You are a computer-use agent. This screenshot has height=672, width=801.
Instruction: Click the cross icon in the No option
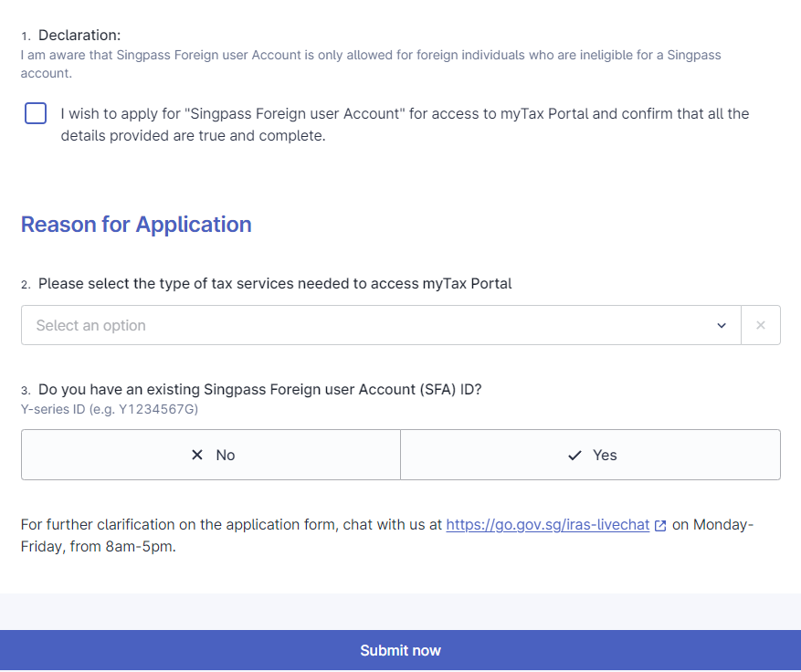click(197, 455)
